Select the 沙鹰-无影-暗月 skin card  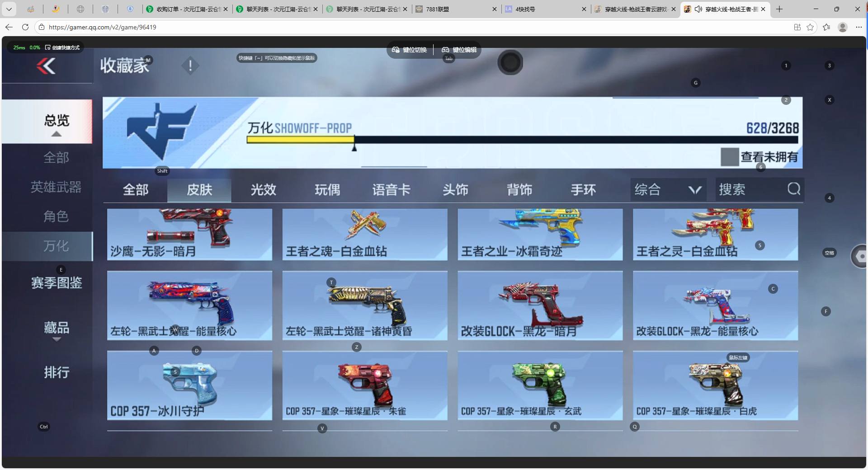(x=189, y=234)
